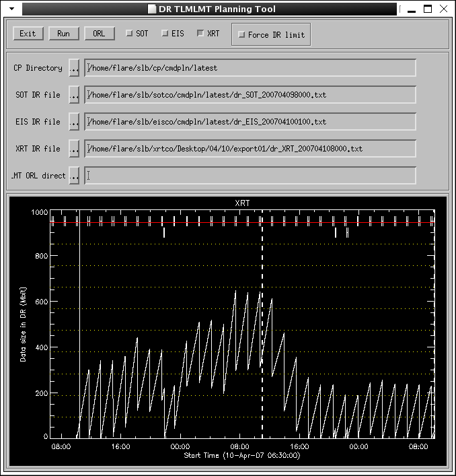The height and width of the screenshot is (476, 456).
Task: Open file browser for XRT DR file
Action: 74,149
